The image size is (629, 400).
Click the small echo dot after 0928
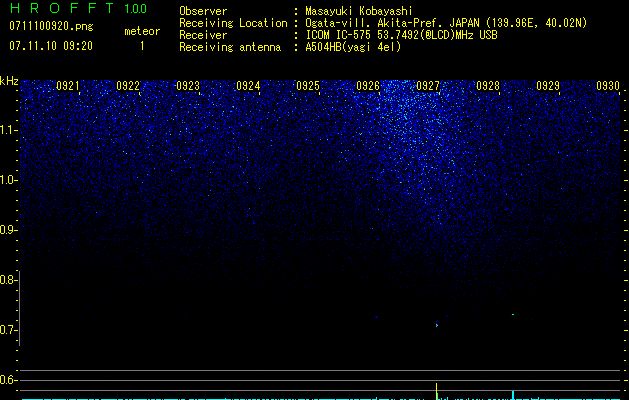513,315
